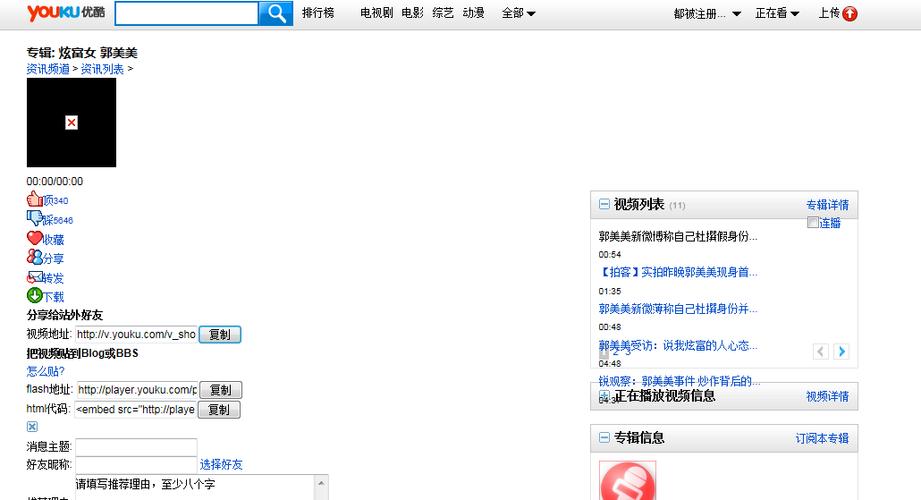The height and width of the screenshot is (500, 921).
Task: Click the 资讯列表 breadcrumb link
Action: click(102, 69)
